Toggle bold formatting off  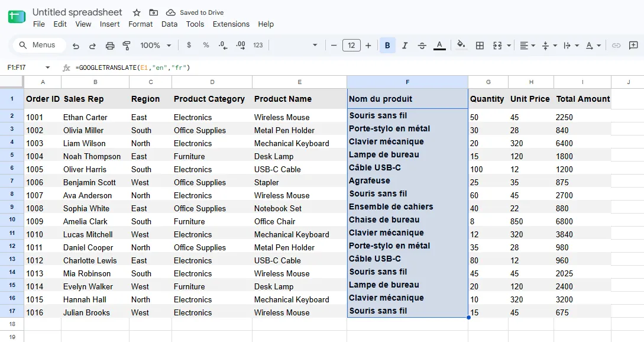click(x=387, y=45)
